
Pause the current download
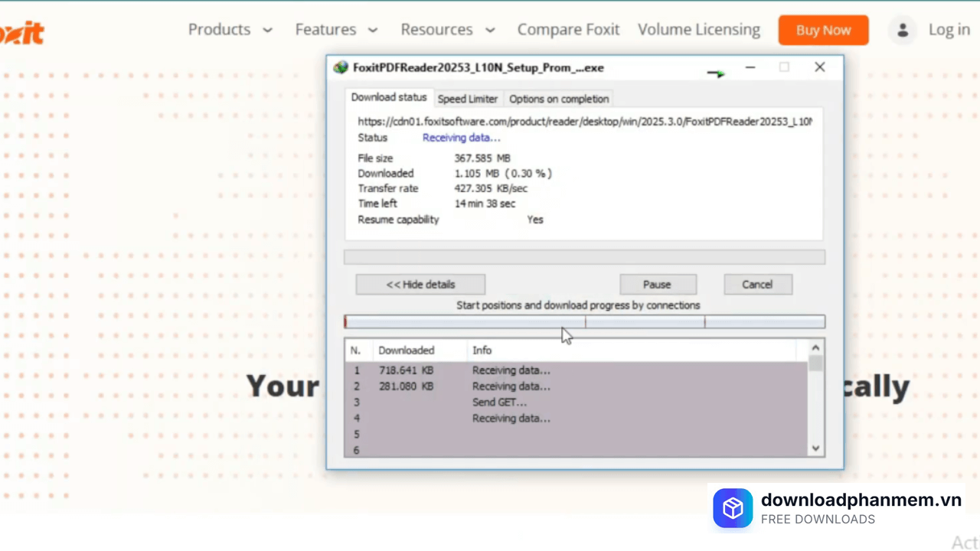coord(657,284)
